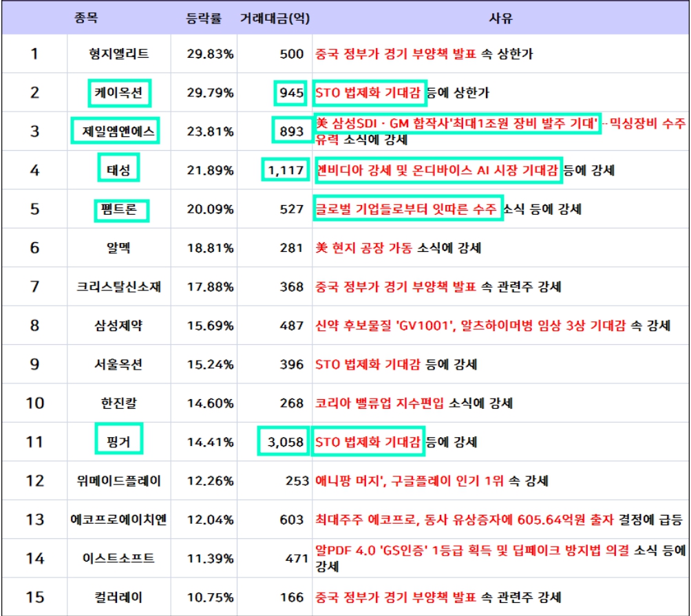Select stock name 삼성제약
The image size is (691, 616).
tap(119, 325)
